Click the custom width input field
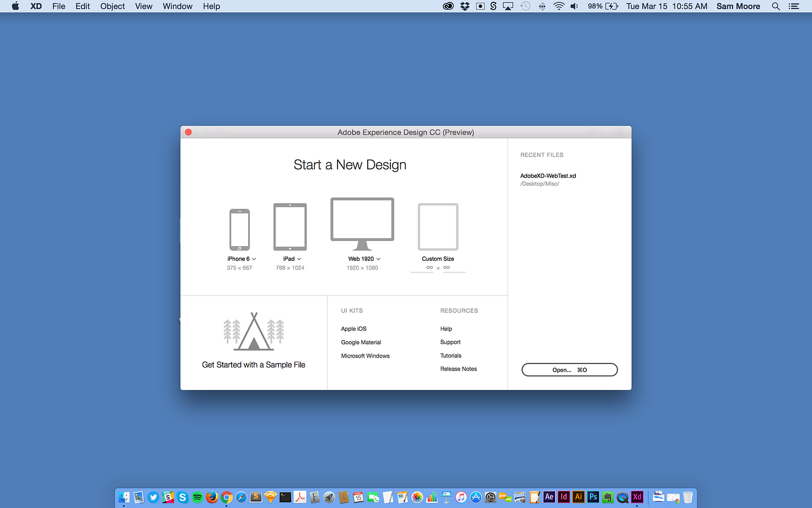The width and height of the screenshot is (812, 508). coord(429,268)
